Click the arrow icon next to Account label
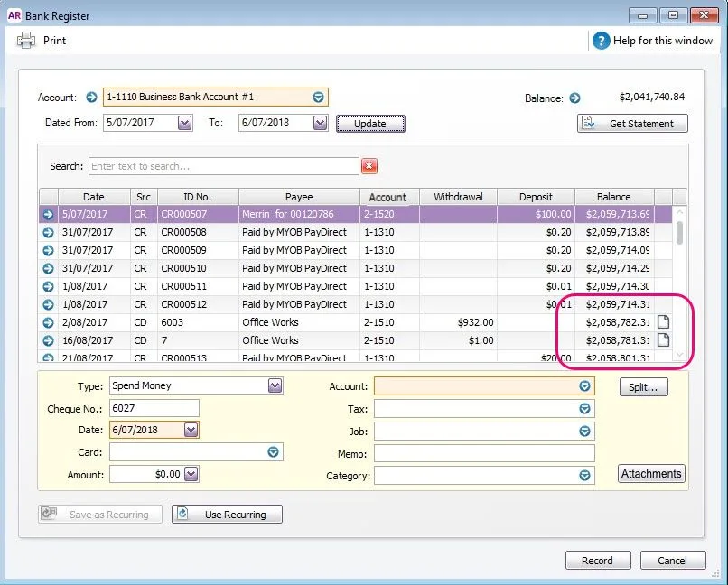The image size is (728, 585). pyautogui.click(x=91, y=97)
